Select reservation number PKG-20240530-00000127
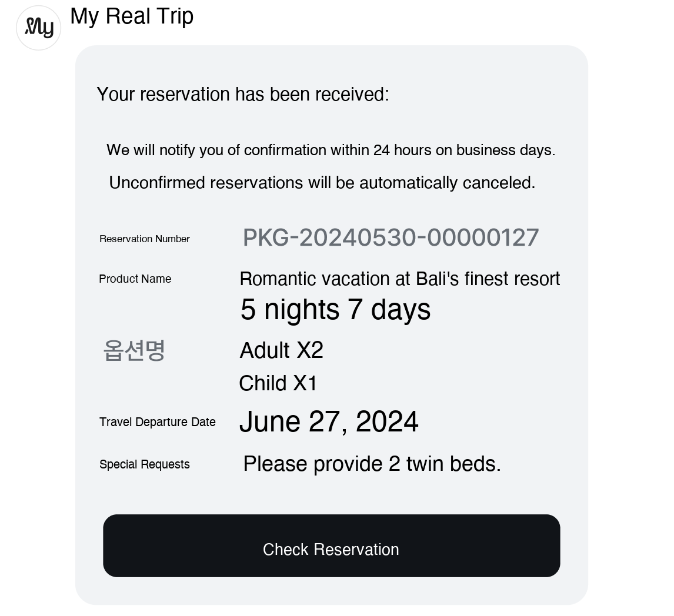Screen dimensions: 674x616 click(x=391, y=238)
